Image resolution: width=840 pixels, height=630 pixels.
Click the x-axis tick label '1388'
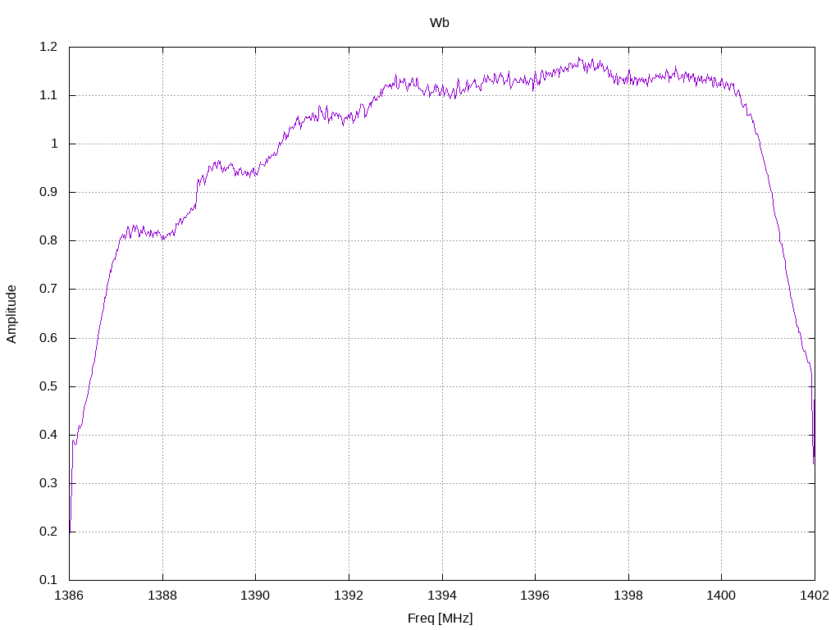(x=162, y=596)
